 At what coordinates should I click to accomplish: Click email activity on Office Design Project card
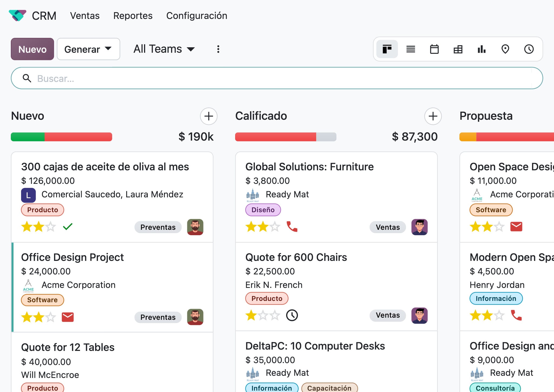coord(68,317)
